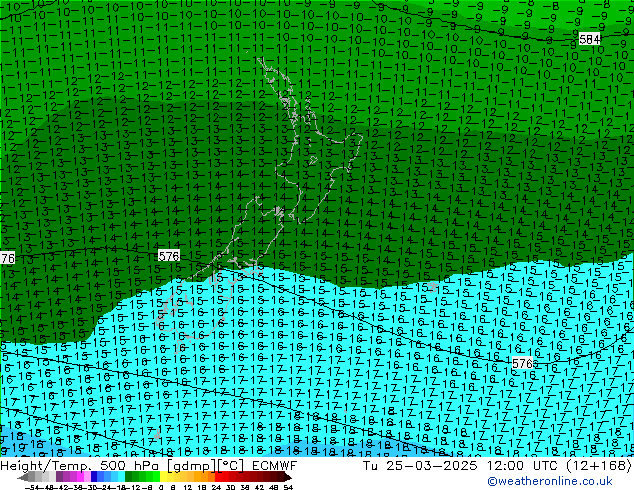Select the dark blue swatch in temperature legend
Viewport: 634px width, 490px height.
coord(94,476)
